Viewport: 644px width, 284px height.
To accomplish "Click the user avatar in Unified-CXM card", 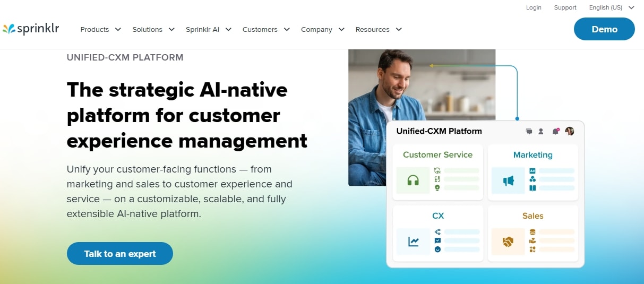I will tap(570, 131).
